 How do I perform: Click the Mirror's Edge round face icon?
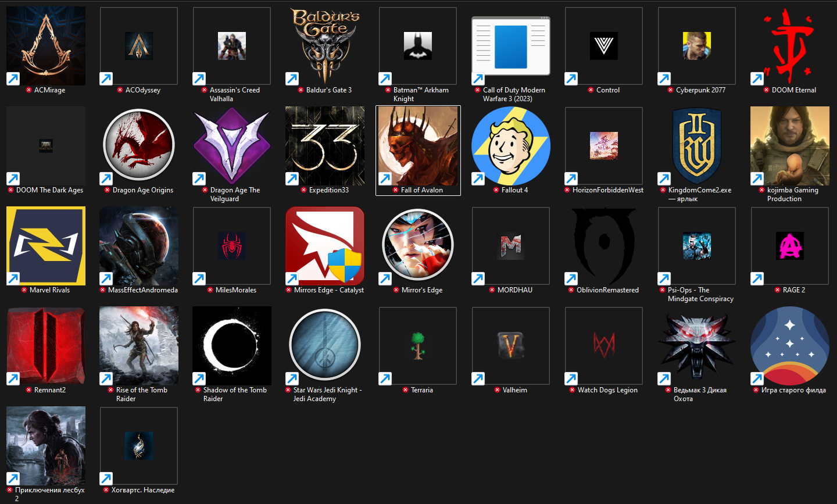[x=418, y=246]
